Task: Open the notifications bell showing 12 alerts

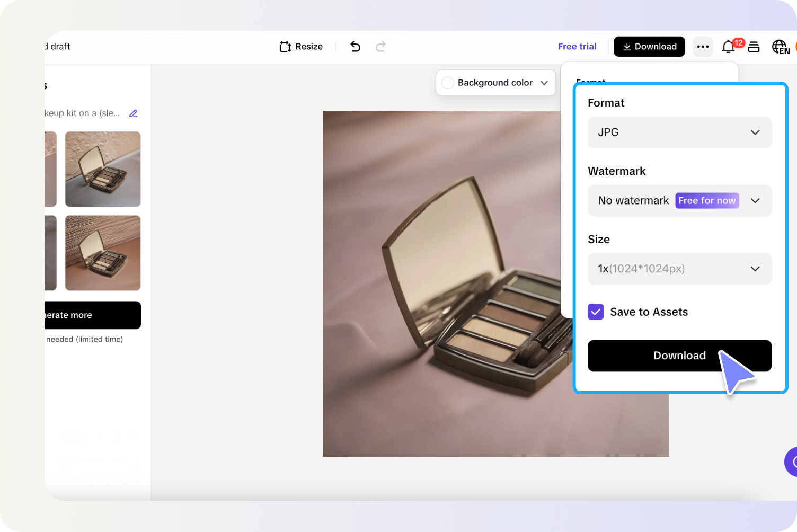Action: click(728, 48)
